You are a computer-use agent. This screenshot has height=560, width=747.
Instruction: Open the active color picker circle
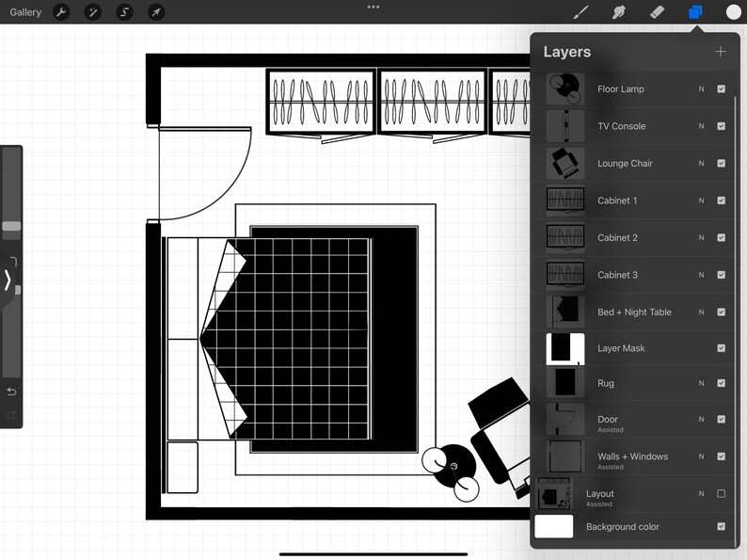point(734,12)
